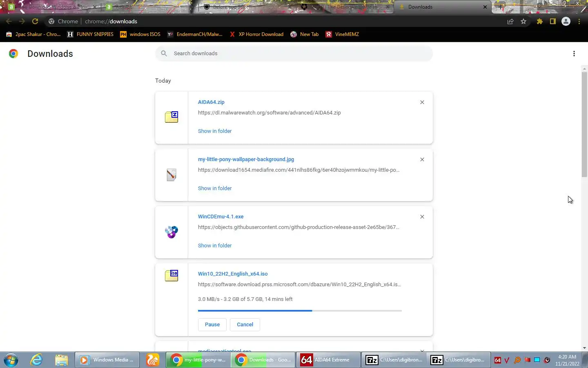Screen dimensions: 588x368
Task: Click the AIDA64 system tray icon
Action: tap(497, 360)
